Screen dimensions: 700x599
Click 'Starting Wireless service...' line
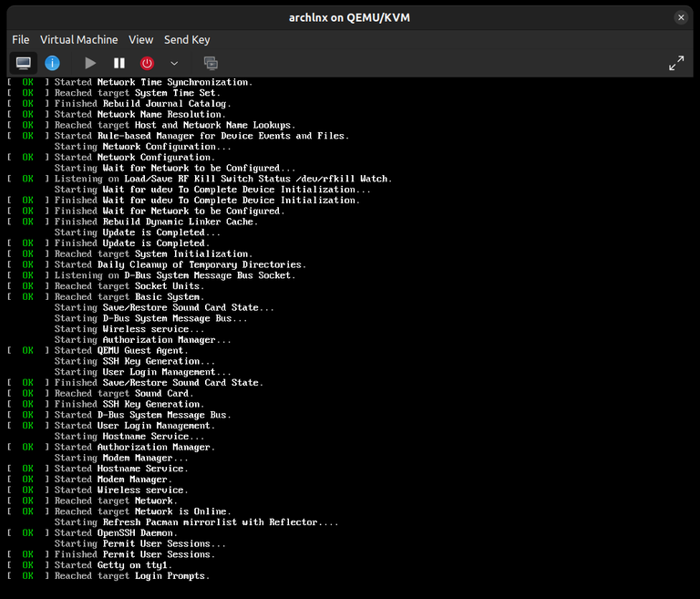click(x=129, y=329)
